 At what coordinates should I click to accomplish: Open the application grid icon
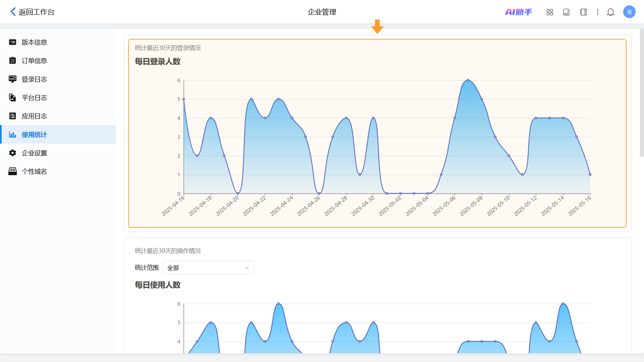(x=550, y=12)
